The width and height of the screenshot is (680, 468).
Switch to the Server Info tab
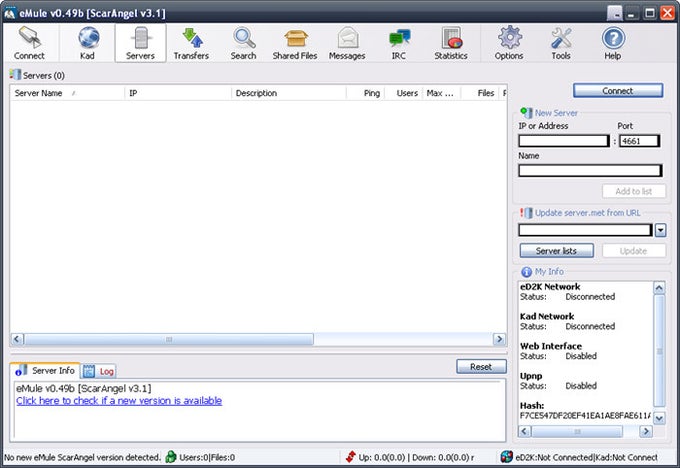pos(45,370)
